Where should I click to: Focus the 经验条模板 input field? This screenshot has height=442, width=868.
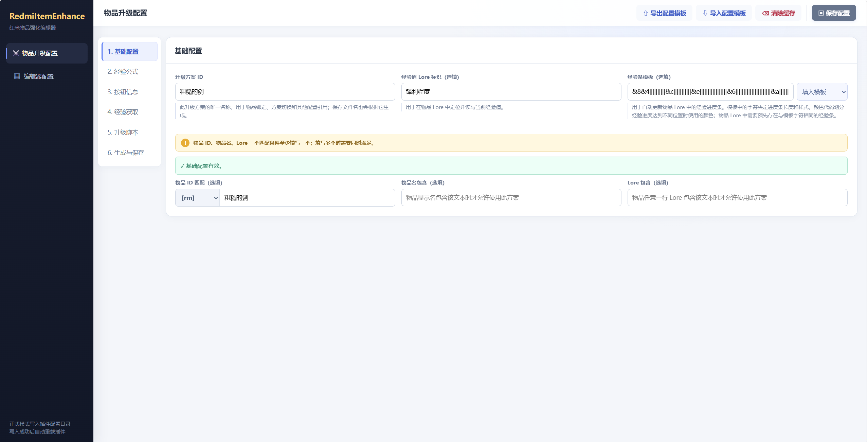coord(710,92)
